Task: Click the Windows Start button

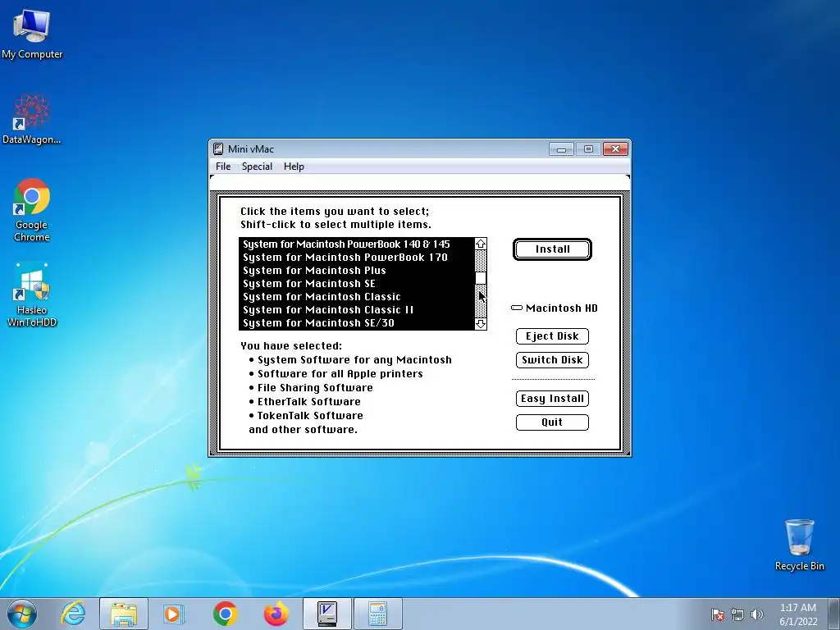Action: [x=22, y=614]
